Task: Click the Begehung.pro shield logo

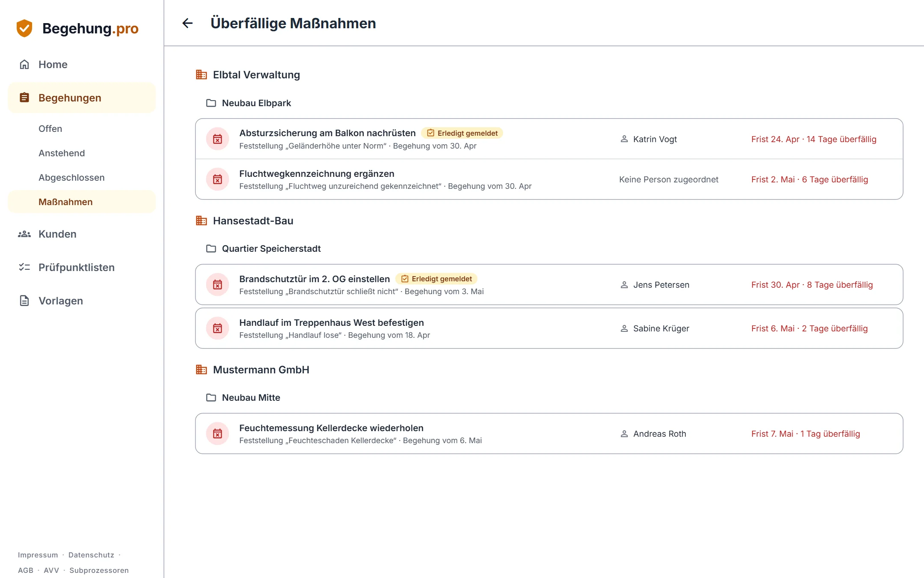Action: click(x=24, y=28)
